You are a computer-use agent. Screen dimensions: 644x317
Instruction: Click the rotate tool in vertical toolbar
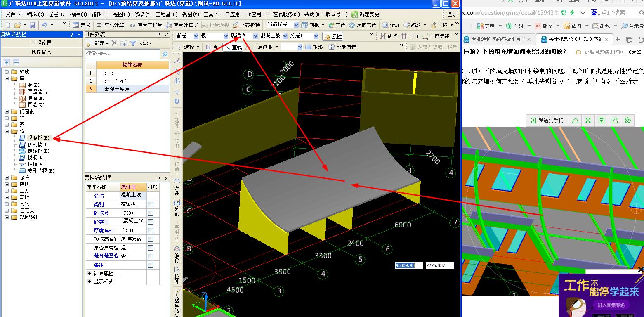point(177,101)
